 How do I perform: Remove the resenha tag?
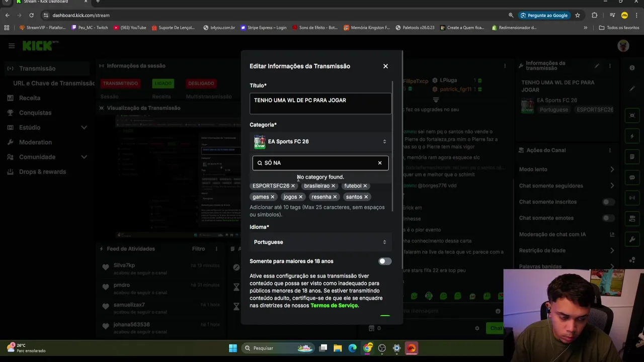(335, 197)
